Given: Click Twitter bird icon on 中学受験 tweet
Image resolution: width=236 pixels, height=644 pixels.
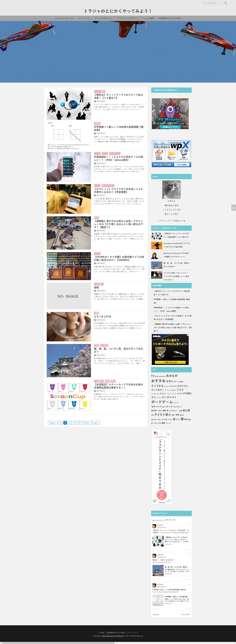Looking at the screenshot, I should click(x=189, y=585).
